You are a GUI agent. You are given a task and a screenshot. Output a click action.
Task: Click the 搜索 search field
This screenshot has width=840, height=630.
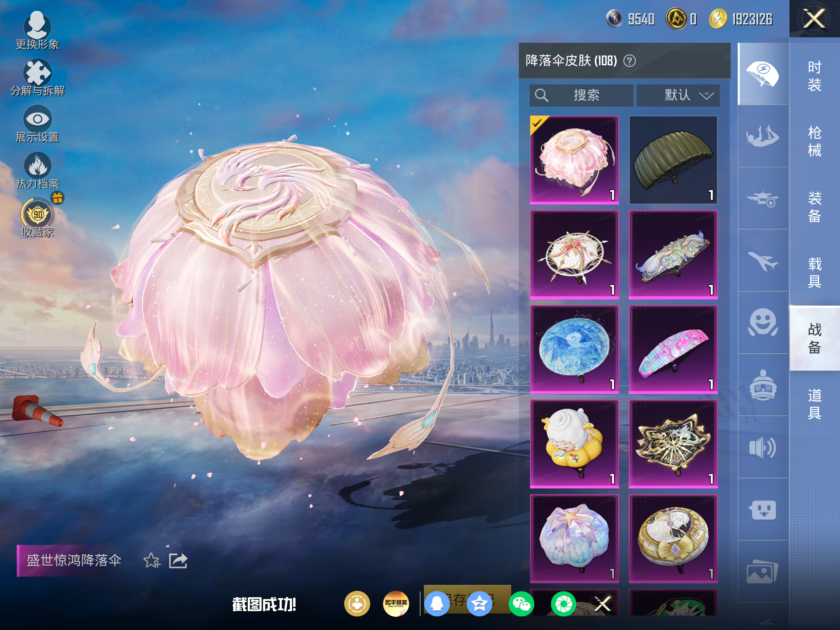click(x=581, y=95)
